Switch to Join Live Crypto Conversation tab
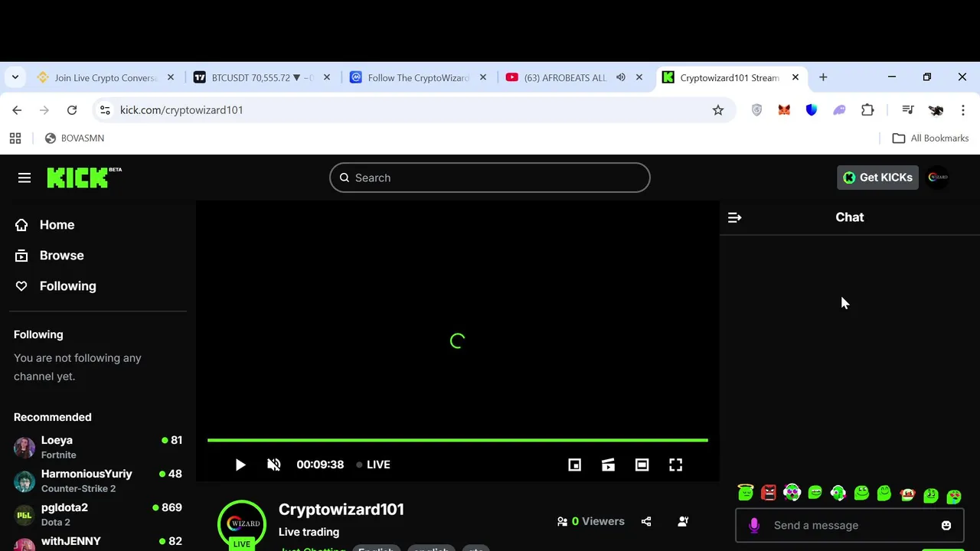Viewport: 980px width, 551px height. click(106, 77)
